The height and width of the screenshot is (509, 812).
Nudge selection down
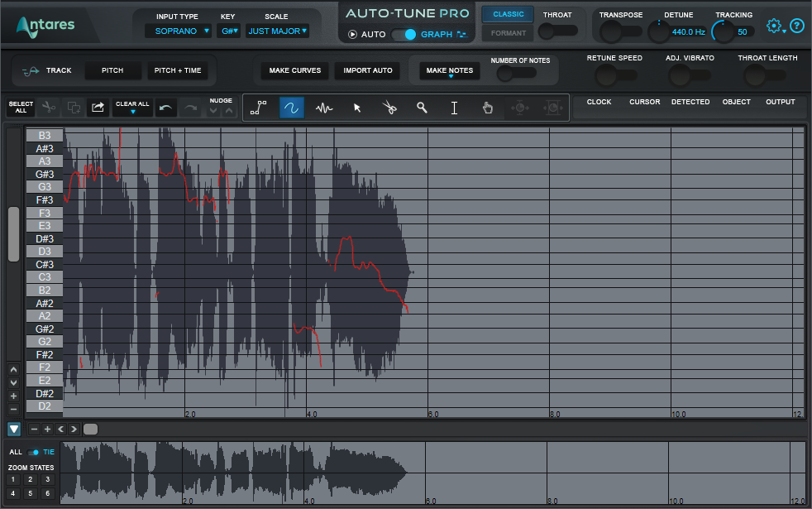[x=213, y=110]
